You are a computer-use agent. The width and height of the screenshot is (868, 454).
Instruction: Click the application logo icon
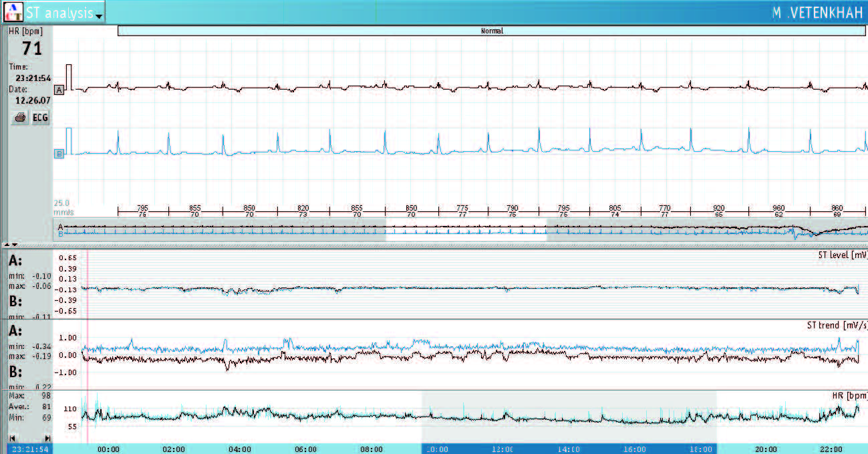point(13,13)
